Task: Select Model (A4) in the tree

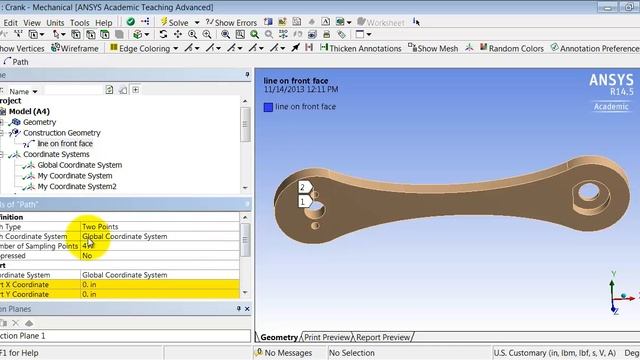Action: pos(29,111)
